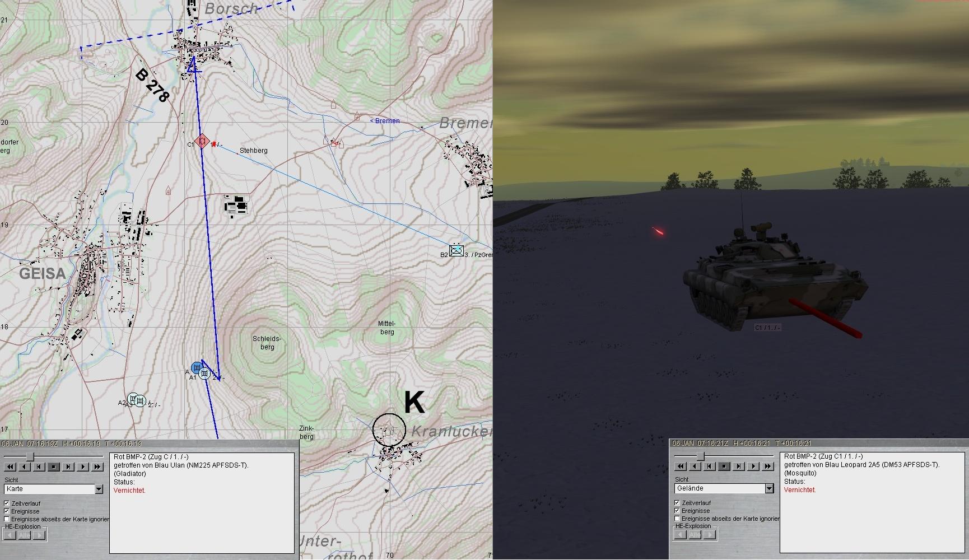The image size is (969, 560).
Task: Toggle Ereignisse checkbox in the Gelände panel
Action: 678,511
